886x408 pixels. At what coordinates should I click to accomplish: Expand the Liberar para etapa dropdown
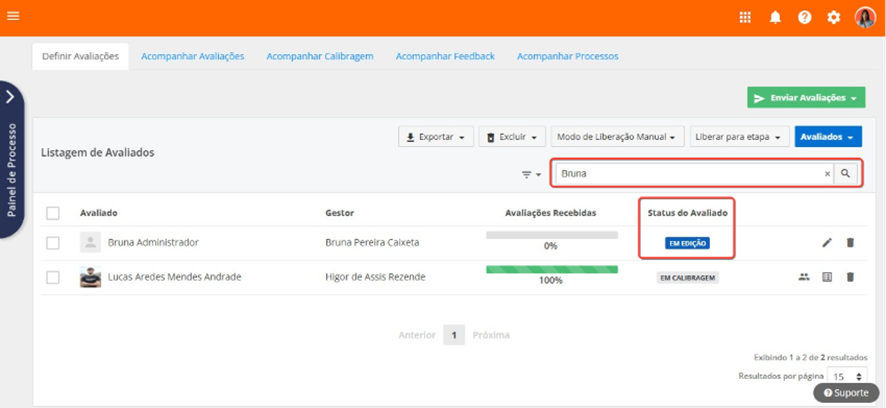(x=739, y=137)
